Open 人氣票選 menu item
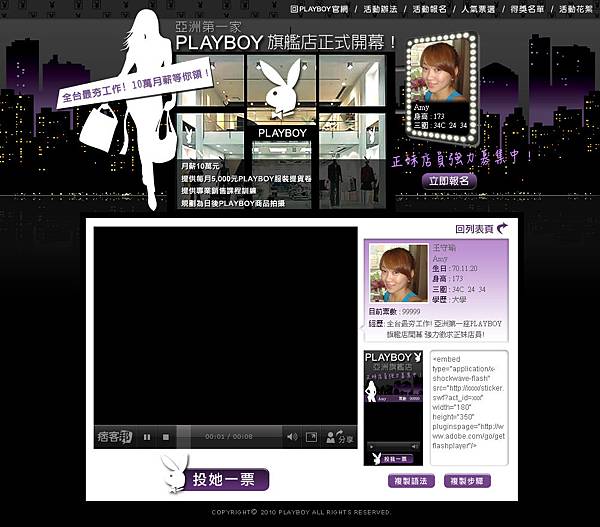The height and width of the screenshot is (527, 600). click(x=478, y=9)
